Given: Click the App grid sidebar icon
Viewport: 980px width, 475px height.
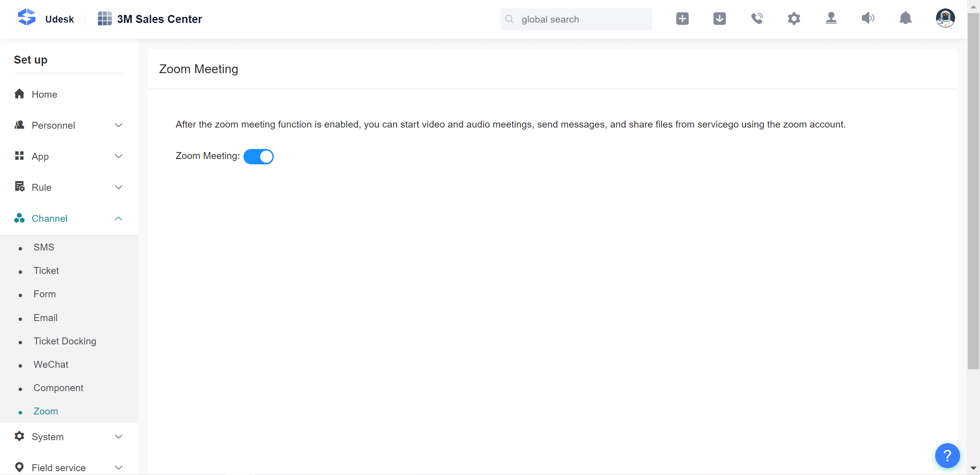Looking at the screenshot, I should [x=19, y=156].
